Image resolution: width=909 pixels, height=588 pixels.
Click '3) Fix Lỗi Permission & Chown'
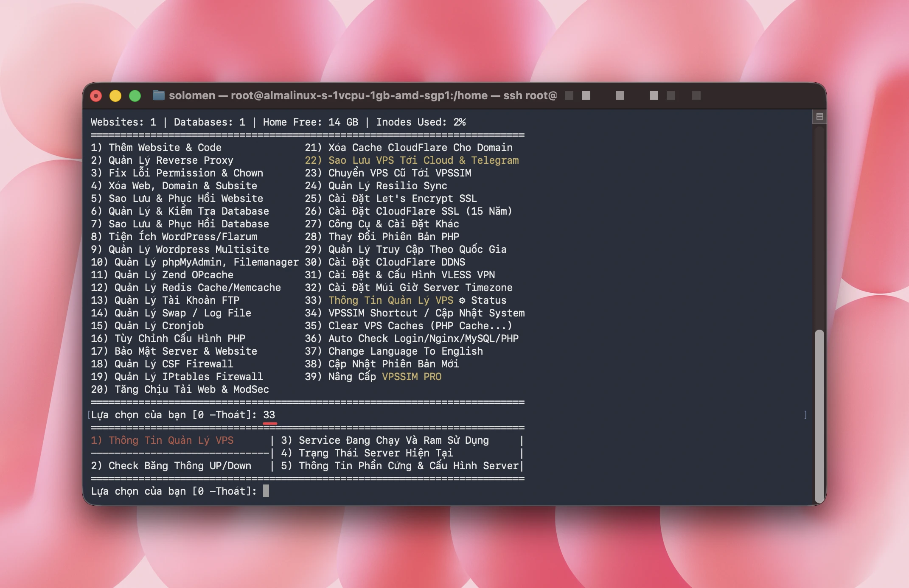click(177, 173)
